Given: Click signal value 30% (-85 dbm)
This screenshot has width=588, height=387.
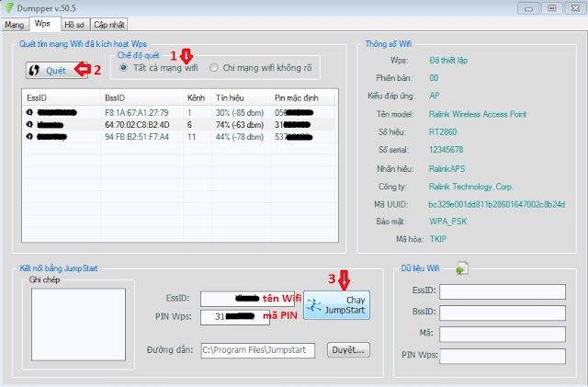Looking at the screenshot, I should click(x=240, y=113).
